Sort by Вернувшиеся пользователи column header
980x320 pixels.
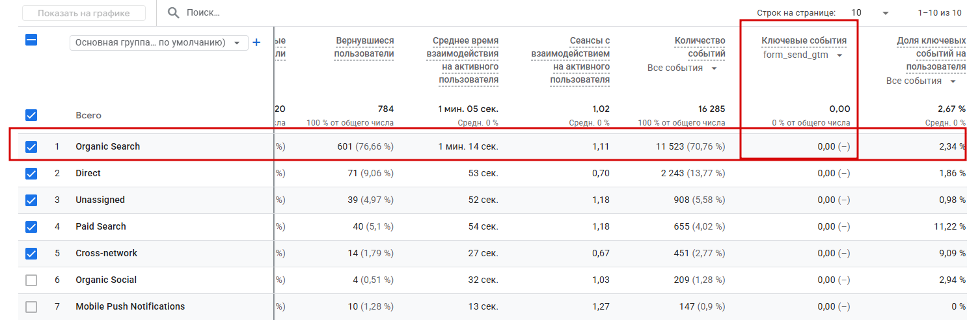tap(364, 47)
